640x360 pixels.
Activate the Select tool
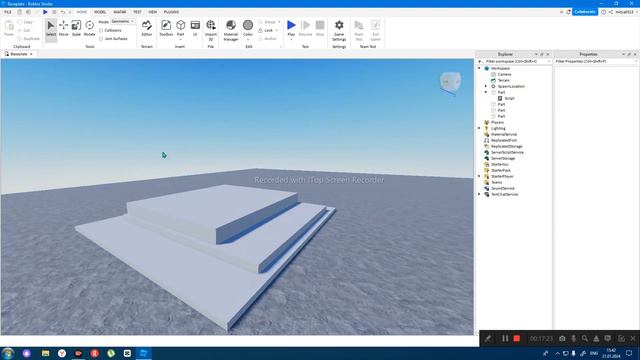pyautogui.click(x=51, y=29)
